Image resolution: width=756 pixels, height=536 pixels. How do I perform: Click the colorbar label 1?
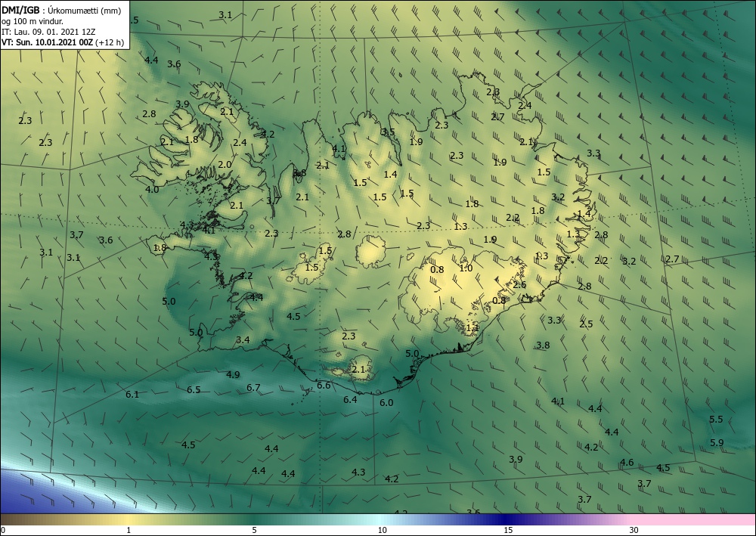pyautogui.click(x=129, y=530)
